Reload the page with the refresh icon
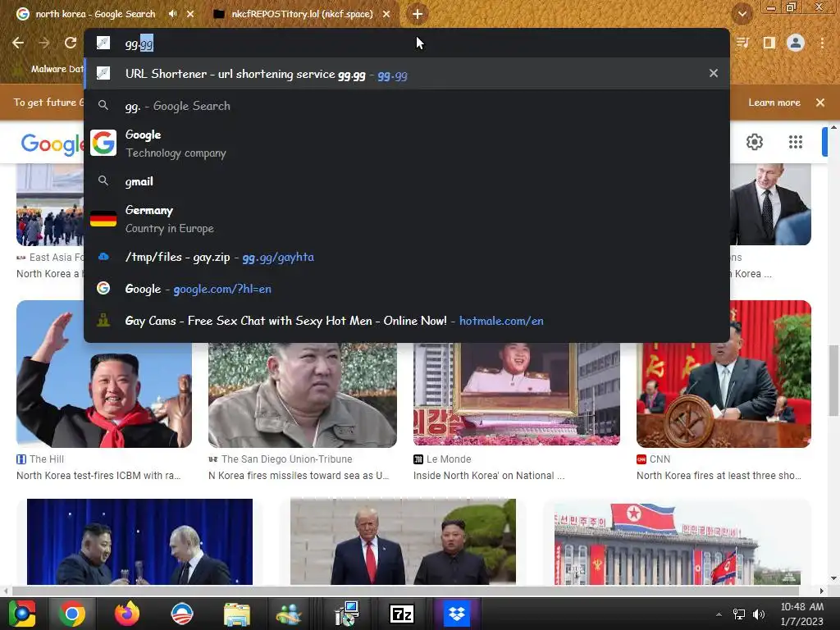The image size is (840, 630). [x=71, y=43]
